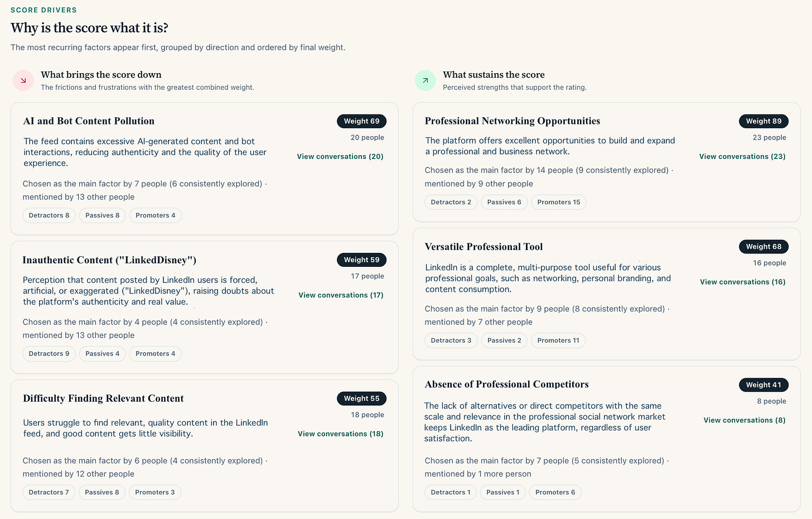Click the Inauthentic Content card title
812x519 pixels.
[x=109, y=260]
